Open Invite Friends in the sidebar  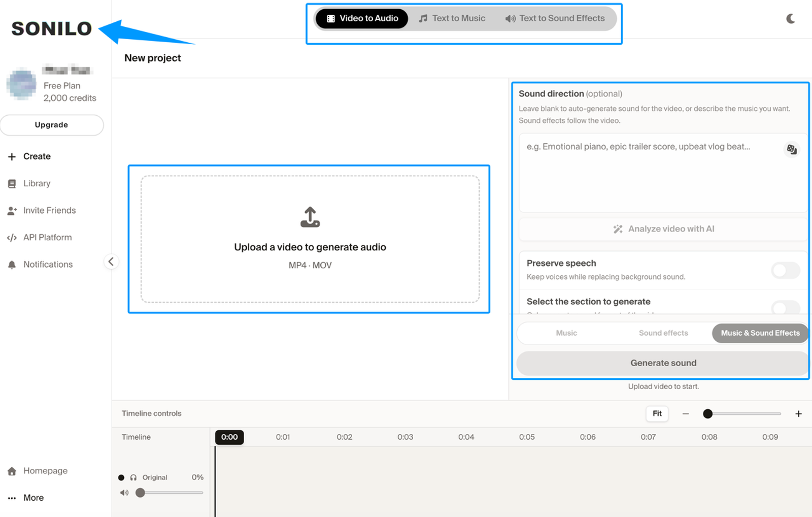tap(42, 210)
